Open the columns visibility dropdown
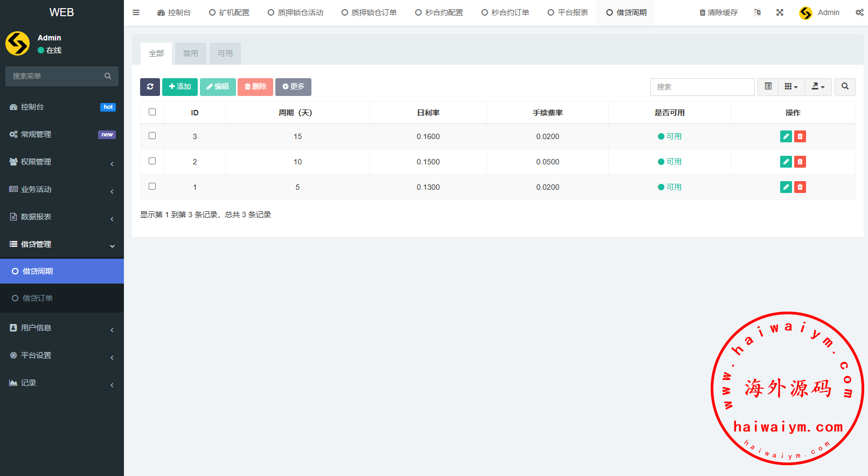This screenshot has width=868, height=476. point(791,87)
